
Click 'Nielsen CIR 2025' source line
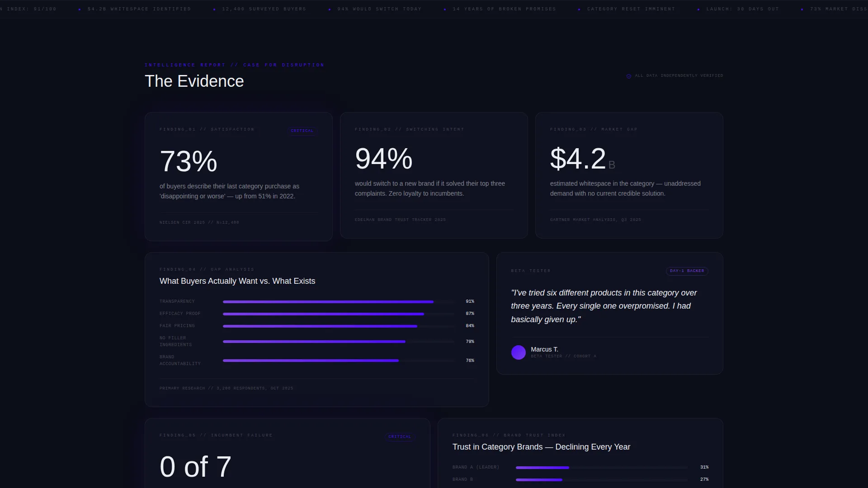(199, 222)
